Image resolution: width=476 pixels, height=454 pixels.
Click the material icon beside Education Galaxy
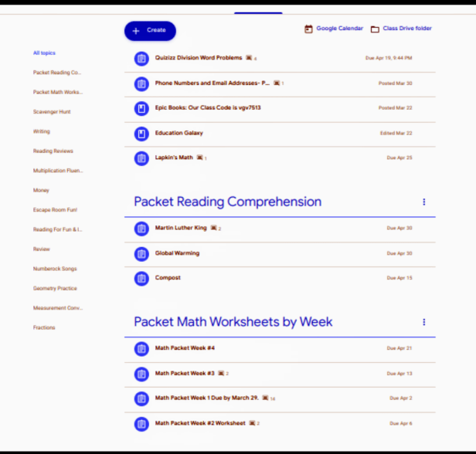[x=141, y=134]
